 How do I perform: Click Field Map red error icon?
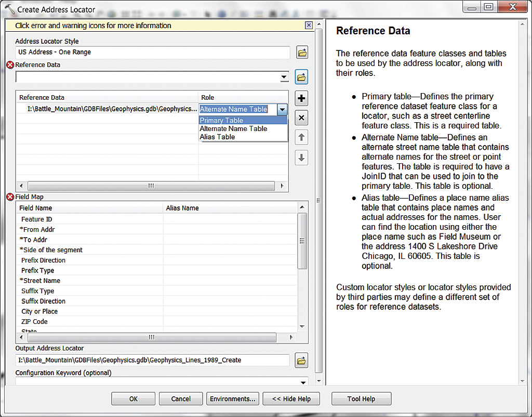[10, 197]
